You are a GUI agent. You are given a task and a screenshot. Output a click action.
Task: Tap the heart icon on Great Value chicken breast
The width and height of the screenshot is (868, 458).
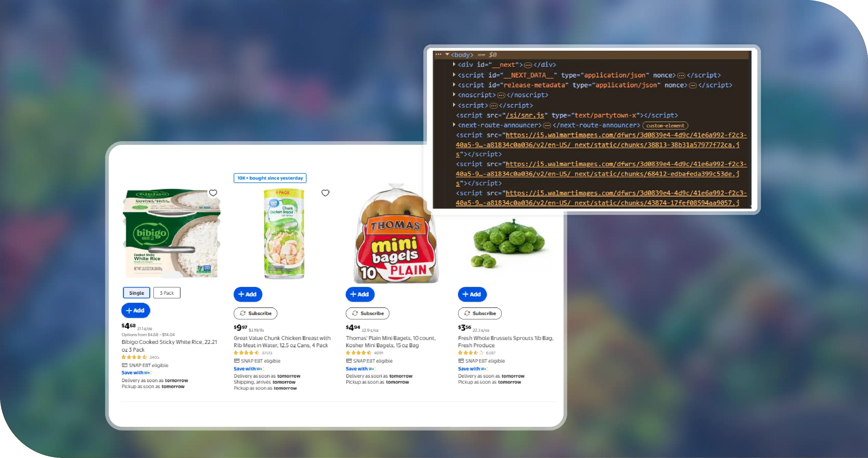click(325, 193)
